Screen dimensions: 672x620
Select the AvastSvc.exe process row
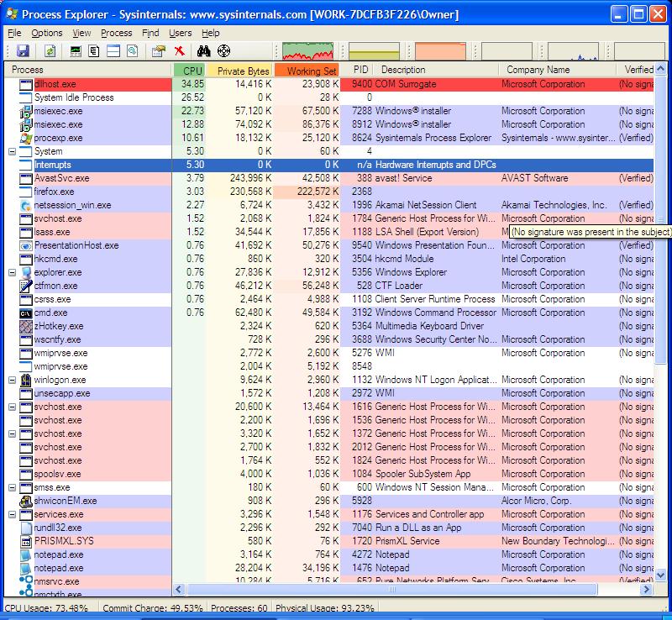pyautogui.click(x=329, y=178)
